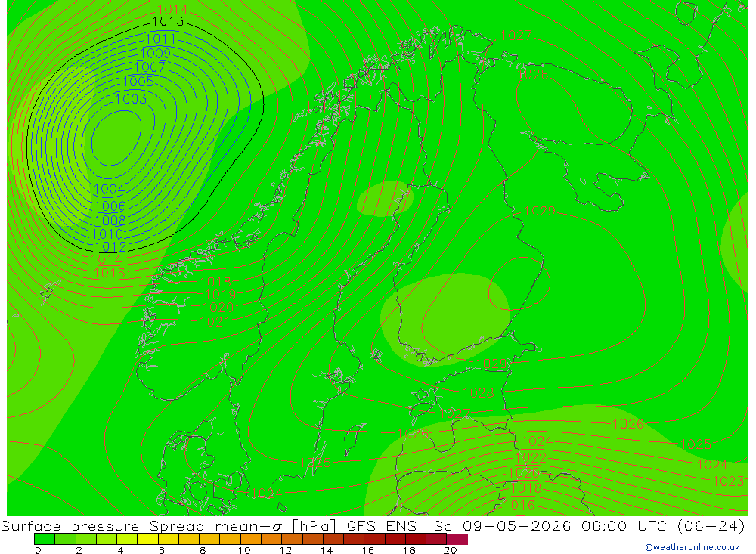
Task: Select the 1006 contour label
Action: coord(110,206)
